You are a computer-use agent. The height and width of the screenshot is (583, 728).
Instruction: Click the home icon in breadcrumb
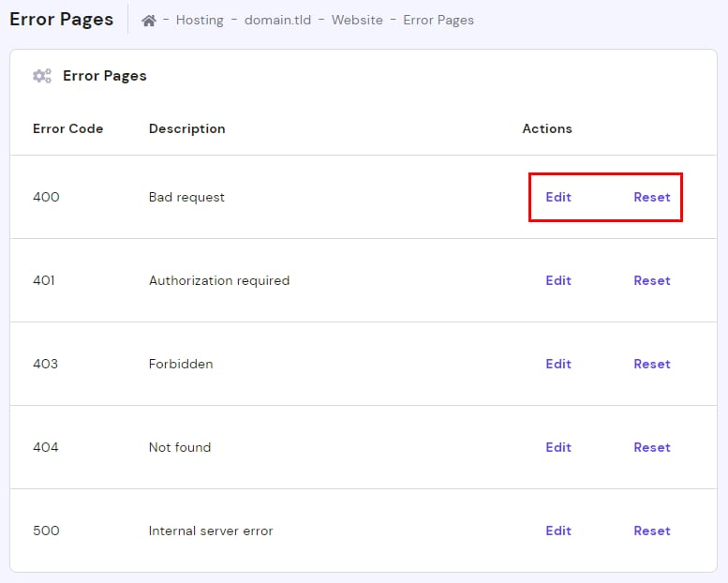(149, 21)
